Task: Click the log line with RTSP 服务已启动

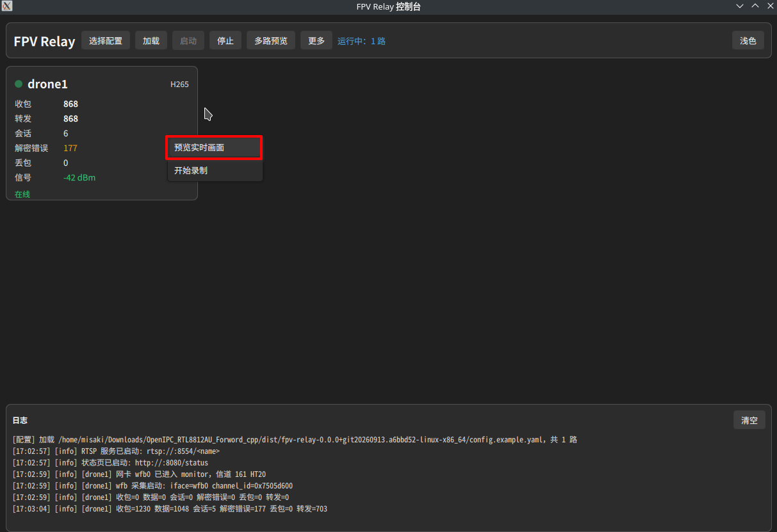Action: point(116,451)
